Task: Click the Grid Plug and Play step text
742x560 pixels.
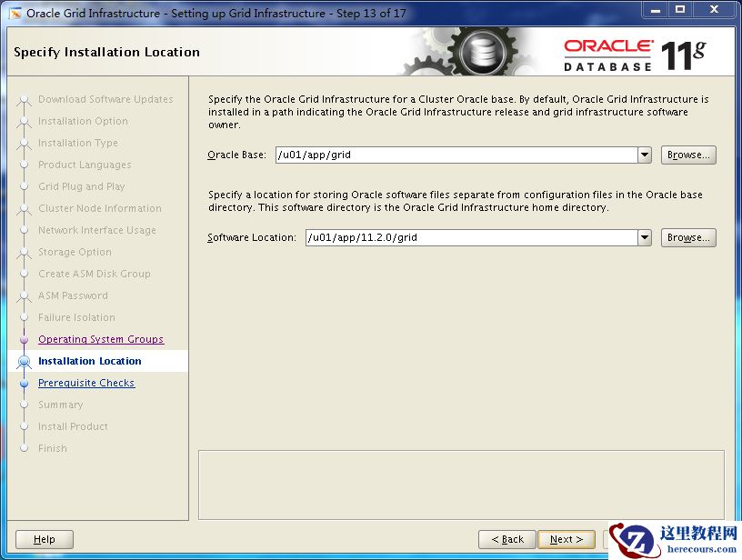Action: click(82, 186)
